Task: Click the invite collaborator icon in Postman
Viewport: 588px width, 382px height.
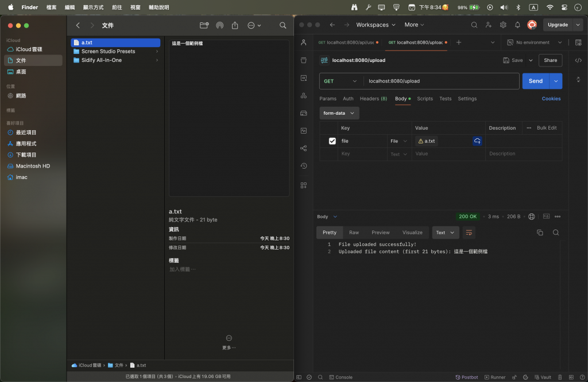Action: (489, 25)
